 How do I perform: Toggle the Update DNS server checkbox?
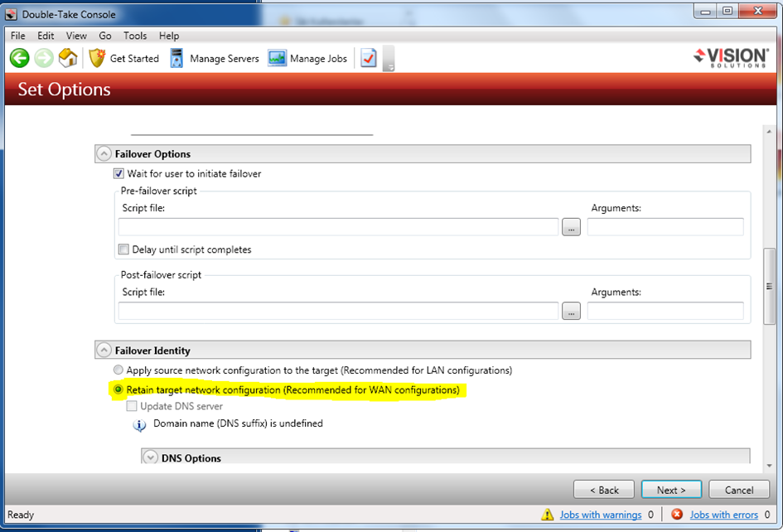tap(132, 405)
